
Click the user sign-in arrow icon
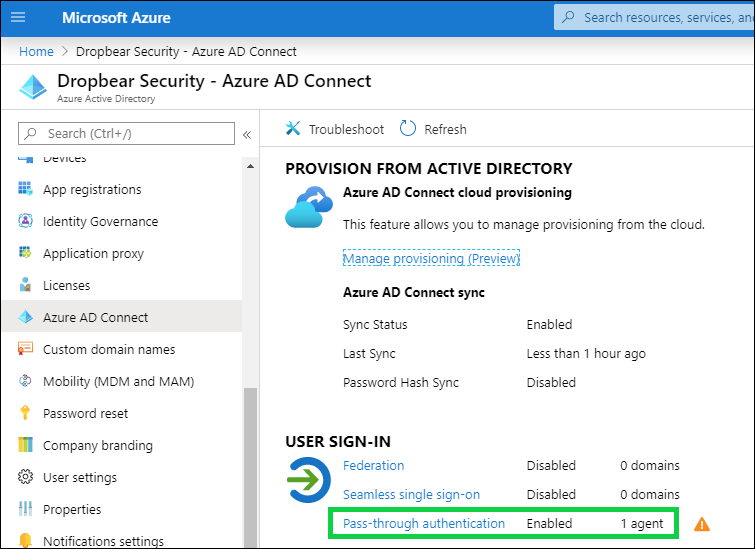pyautogui.click(x=309, y=480)
